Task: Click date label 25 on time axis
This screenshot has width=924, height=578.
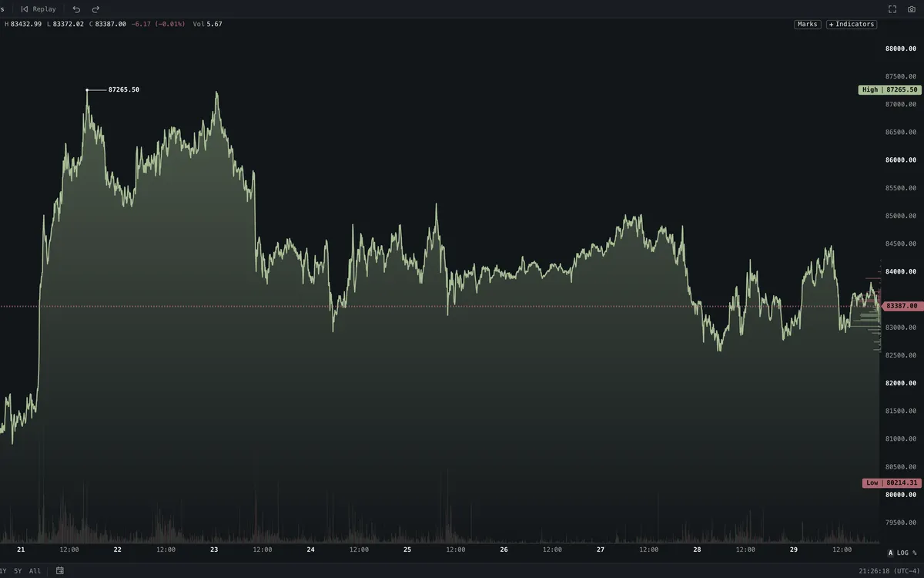Action: (x=407, y=549)
